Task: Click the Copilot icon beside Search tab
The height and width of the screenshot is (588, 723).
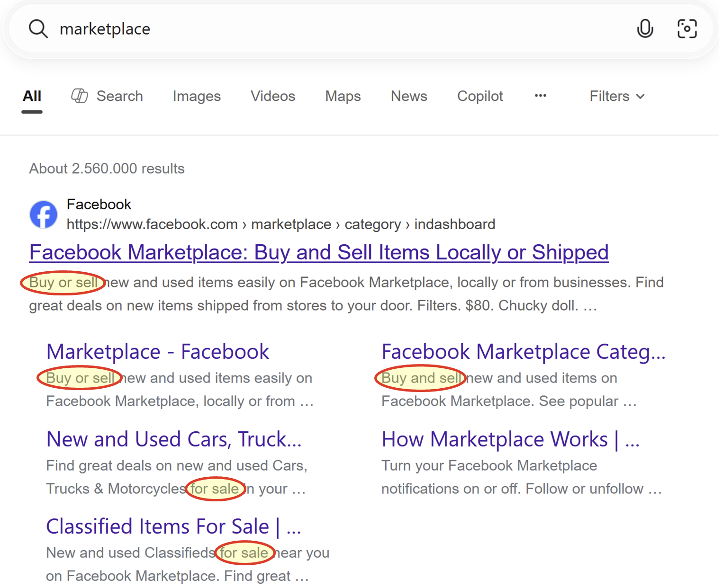Action: [80, 96]
